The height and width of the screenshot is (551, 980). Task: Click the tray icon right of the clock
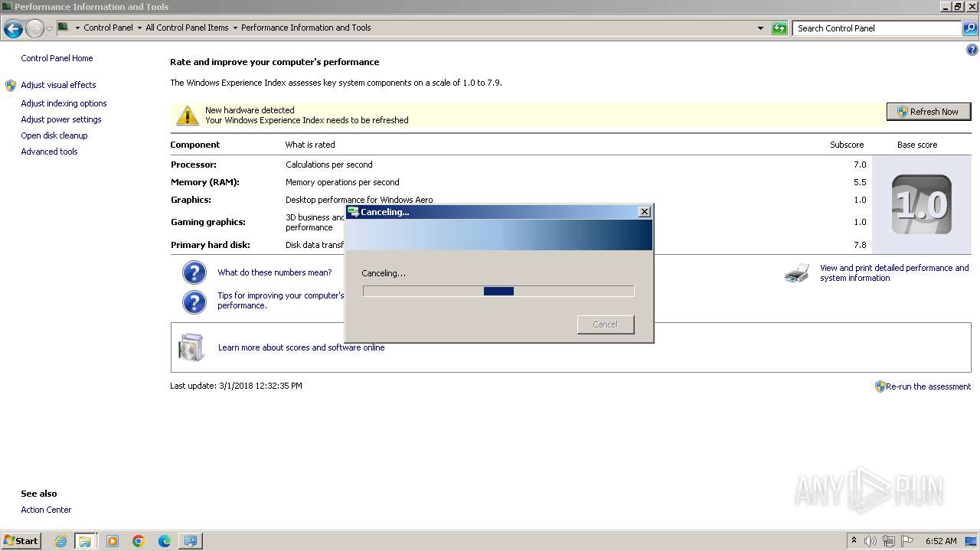[971, 541]
